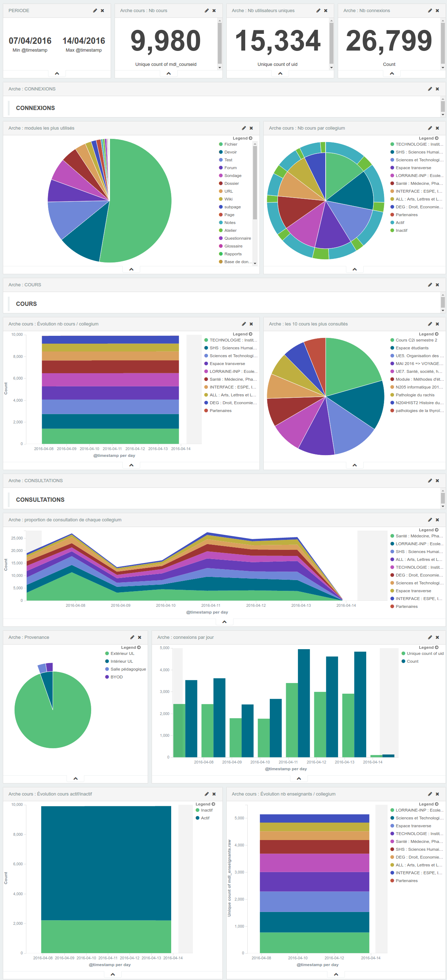This screenshot has height=980, width=447.
Task: Expand spy chevron under Provenance chart
Action: (75, 778)
